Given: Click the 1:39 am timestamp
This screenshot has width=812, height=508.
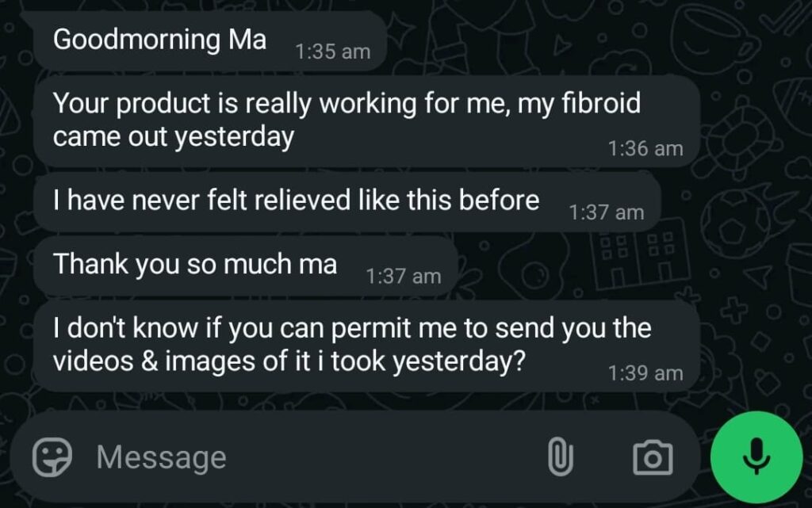Looking at the screenshot, I should [x=645, y=372].
